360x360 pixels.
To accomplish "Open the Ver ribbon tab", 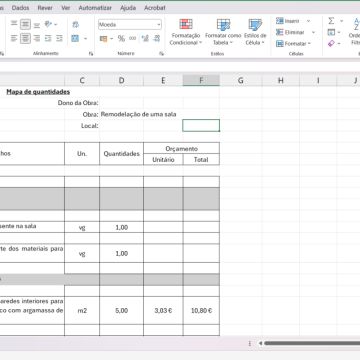I will coord(66,8).
